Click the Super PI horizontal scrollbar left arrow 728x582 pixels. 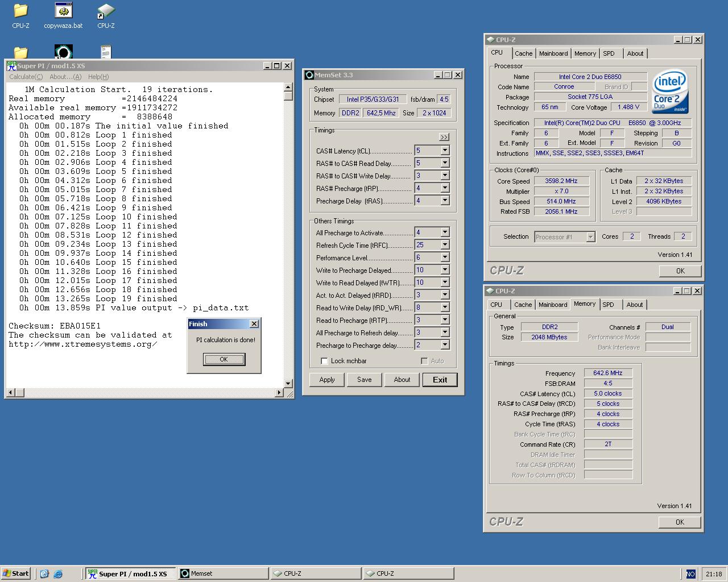click(11, 392)
